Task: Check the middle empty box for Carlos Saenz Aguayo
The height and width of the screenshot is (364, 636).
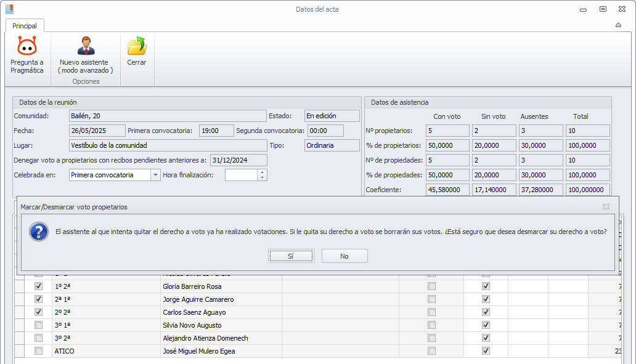Action: click(x=431, y=312)
